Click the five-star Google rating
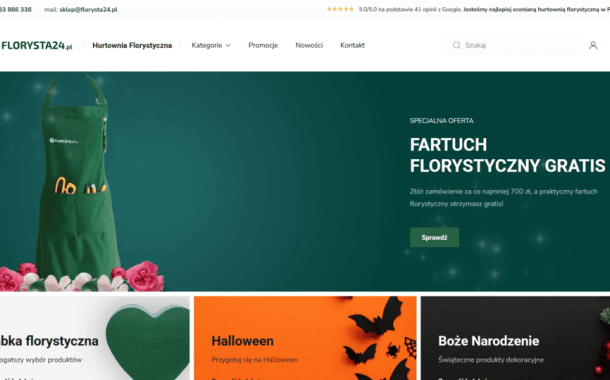This screenshot has height=380, width=610. [x=340, y=9]
